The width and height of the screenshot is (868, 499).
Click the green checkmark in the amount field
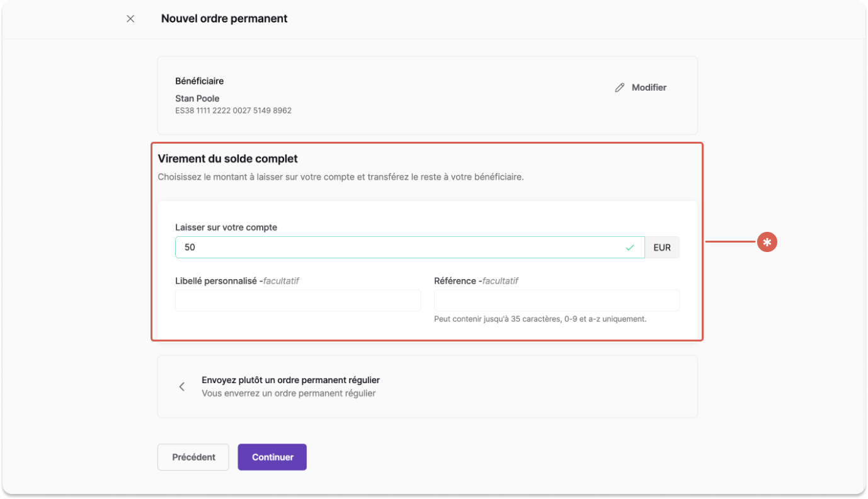(x=629, y=248)
